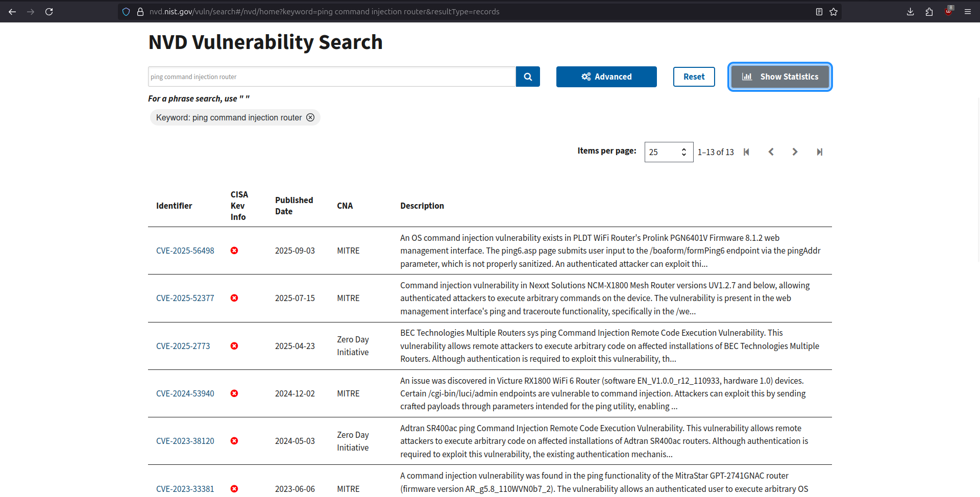
Task: Open CVE-2025-56498 details
Action: (185, 251)
